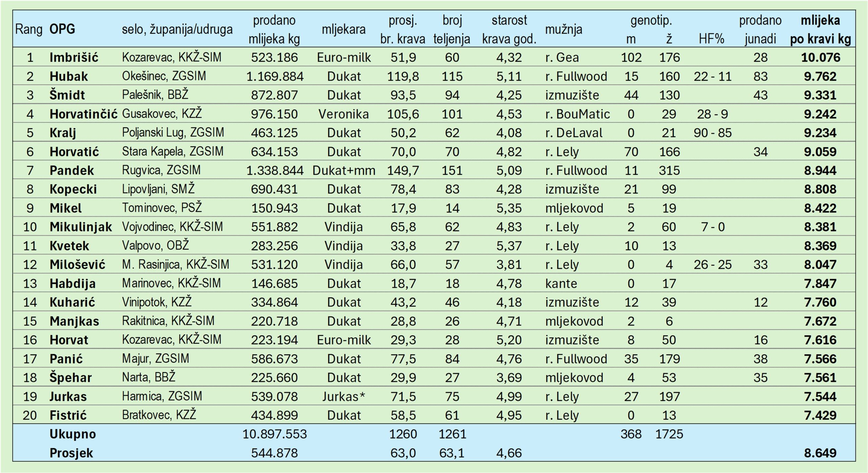Select the top yield value 10.076
Image resolution: width=868 pixels, height=473 pixels.
820,57
